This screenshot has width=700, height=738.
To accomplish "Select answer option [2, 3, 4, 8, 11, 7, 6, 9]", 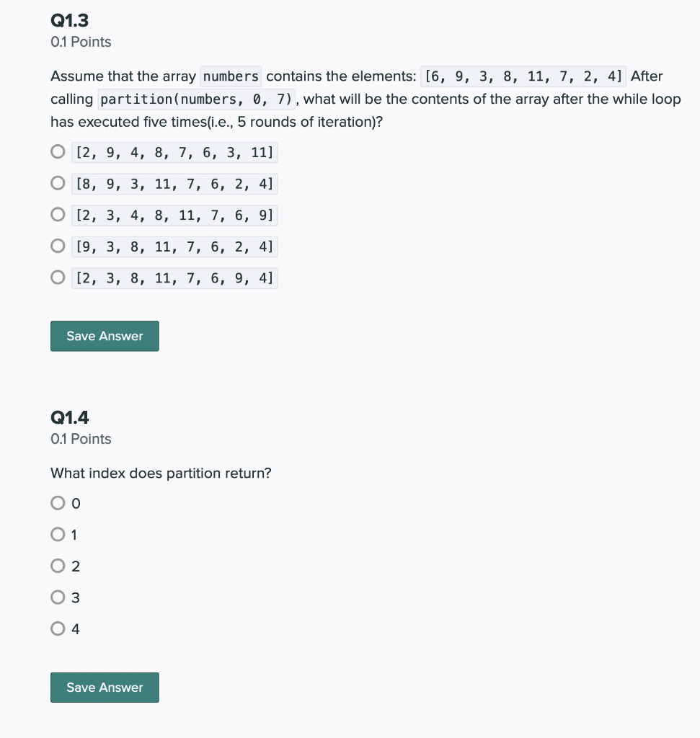I will pyautogui.click(x=57, y=213).
